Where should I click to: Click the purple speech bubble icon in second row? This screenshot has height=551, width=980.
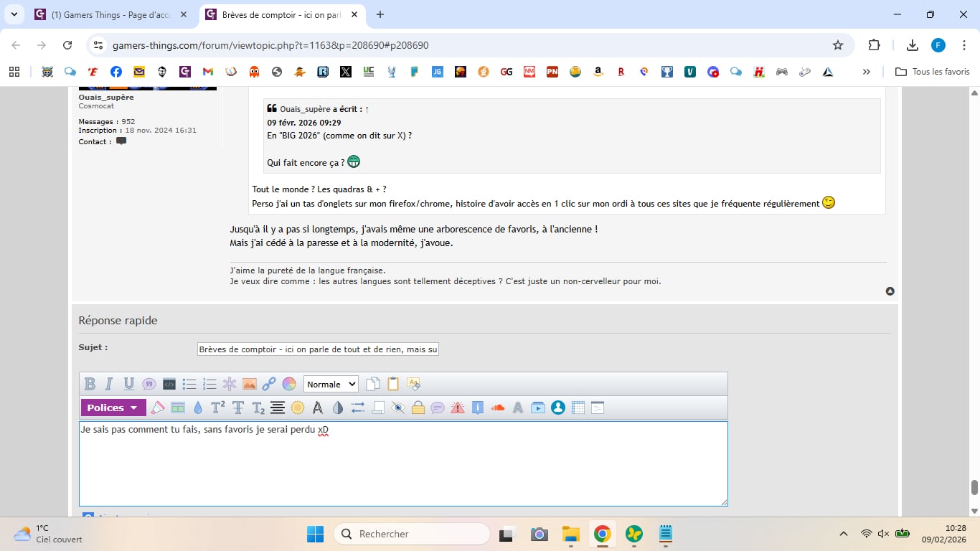point(438,408)
